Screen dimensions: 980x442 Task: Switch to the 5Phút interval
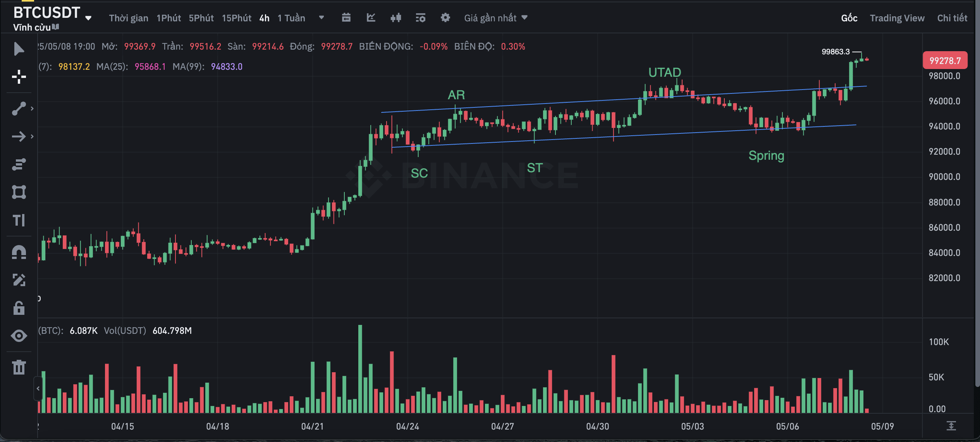tap(201, 18)
